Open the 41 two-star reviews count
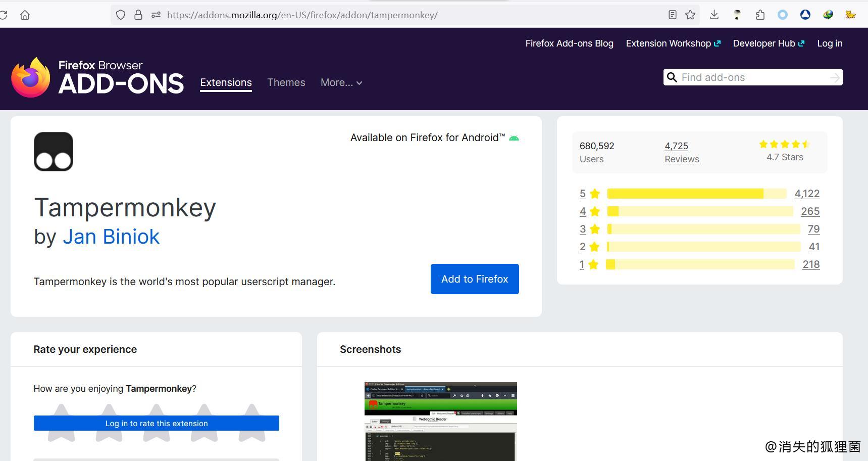Screen dimensions: 868x461 point(814,247)
